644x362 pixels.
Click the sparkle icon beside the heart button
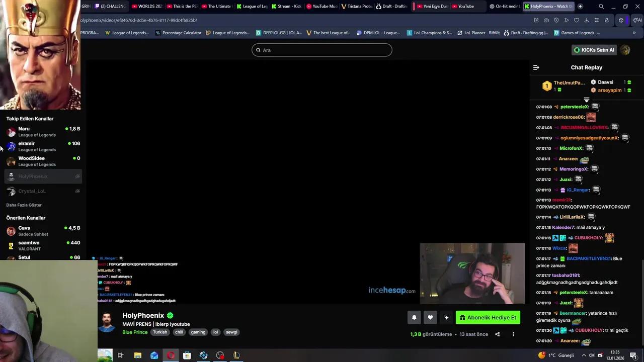(x=446, y=317)
